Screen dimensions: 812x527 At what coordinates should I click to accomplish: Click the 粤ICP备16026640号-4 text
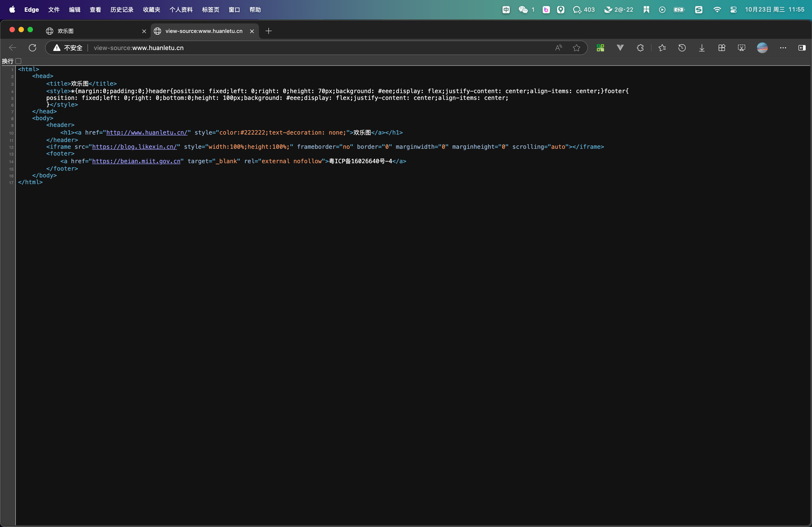pos(361,161)
